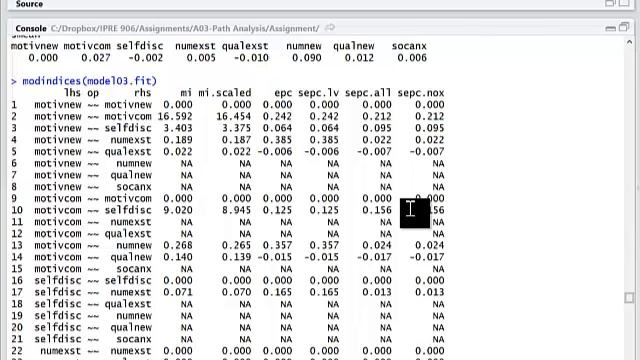Click the mi.scaled value 0.265
This screenshot has height=360, width=640.
pos(236,245)
